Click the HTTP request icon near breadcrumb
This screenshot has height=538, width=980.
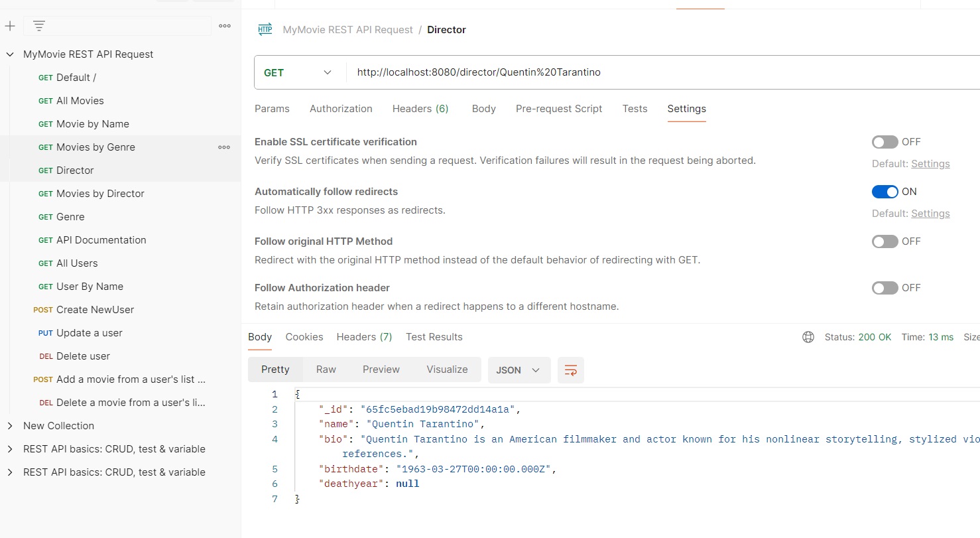click(x=265, y=29)
